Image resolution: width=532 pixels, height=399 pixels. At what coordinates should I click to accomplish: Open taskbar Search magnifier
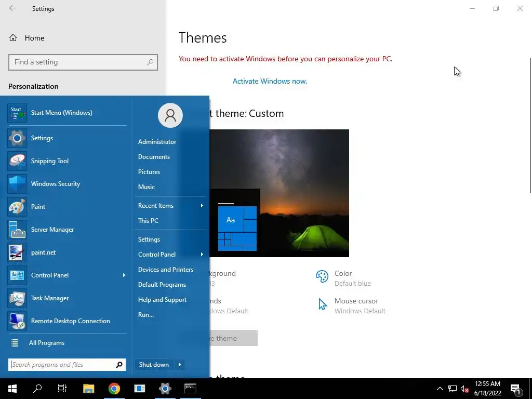[37, 389]
